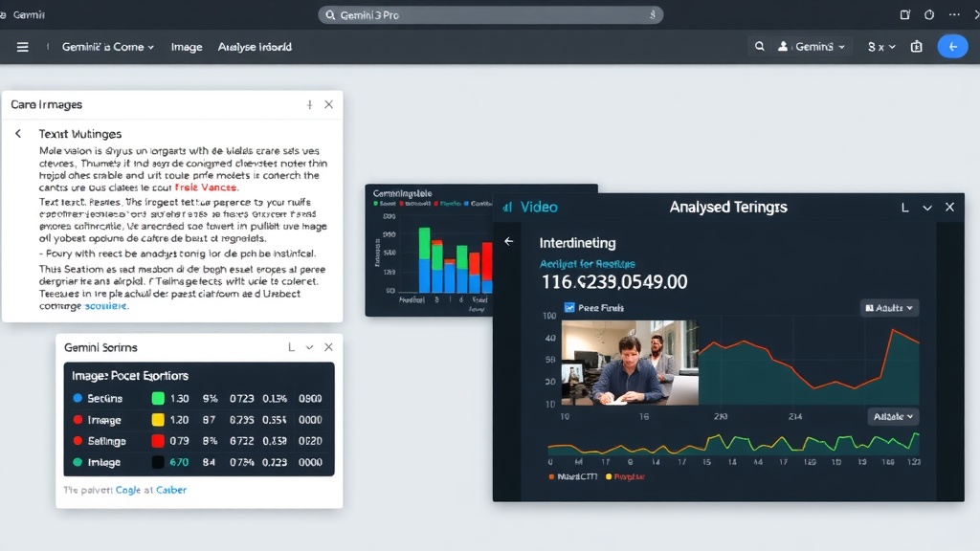Viewport: 980px width, 551px height.
Task: Click the green color swatch in the first table row
Action: (158, 398)
